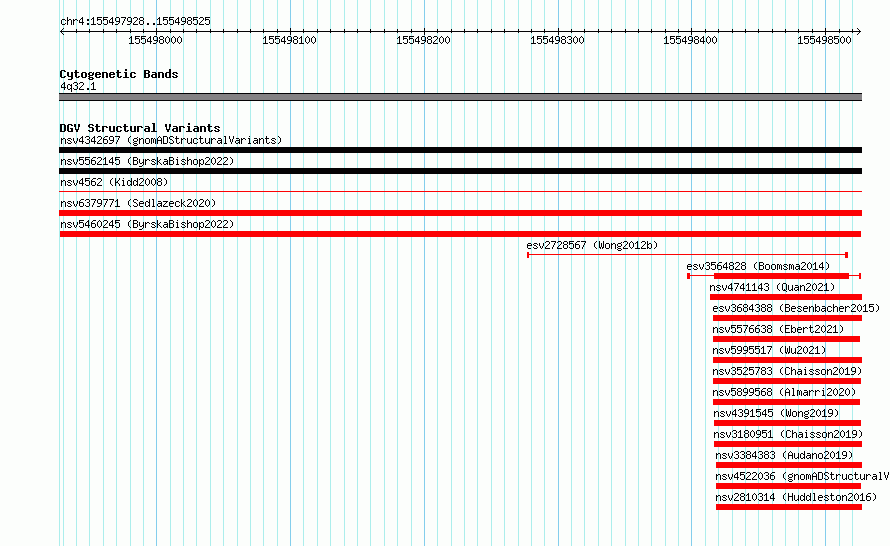Open the nsv5562145 ByrskaBishop2022 label
This screenshot has width=890, height=546.
click(147, 161)
